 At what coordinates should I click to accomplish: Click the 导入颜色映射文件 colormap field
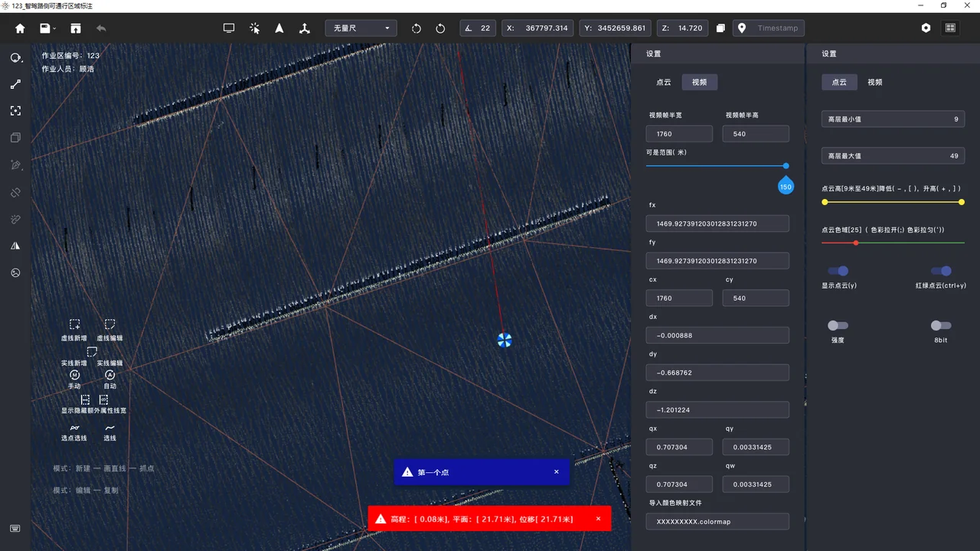(717, 521)
